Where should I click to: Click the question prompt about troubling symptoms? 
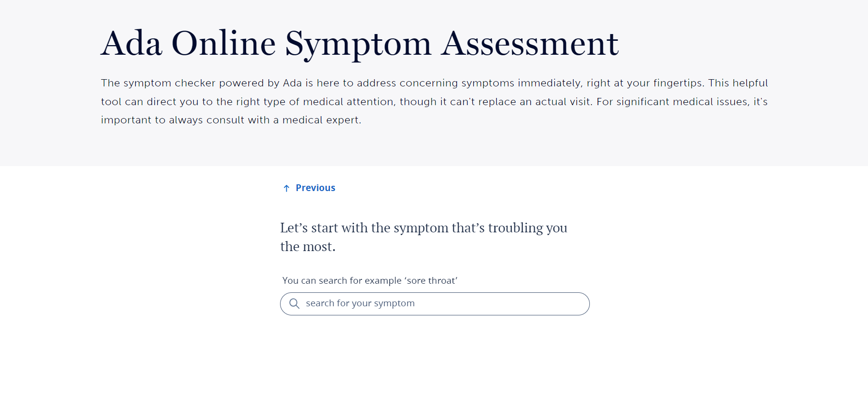[x=423, y=236]
